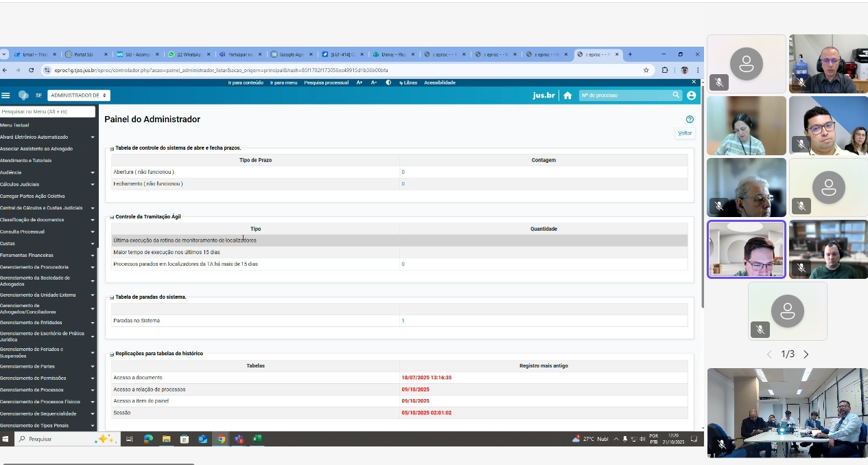Bookmark this page with star icon

[x=646, y=70]
